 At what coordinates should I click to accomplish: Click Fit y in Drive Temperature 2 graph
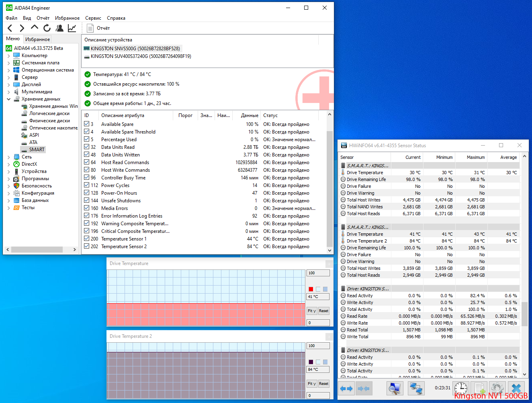click(x=312, y=384)
